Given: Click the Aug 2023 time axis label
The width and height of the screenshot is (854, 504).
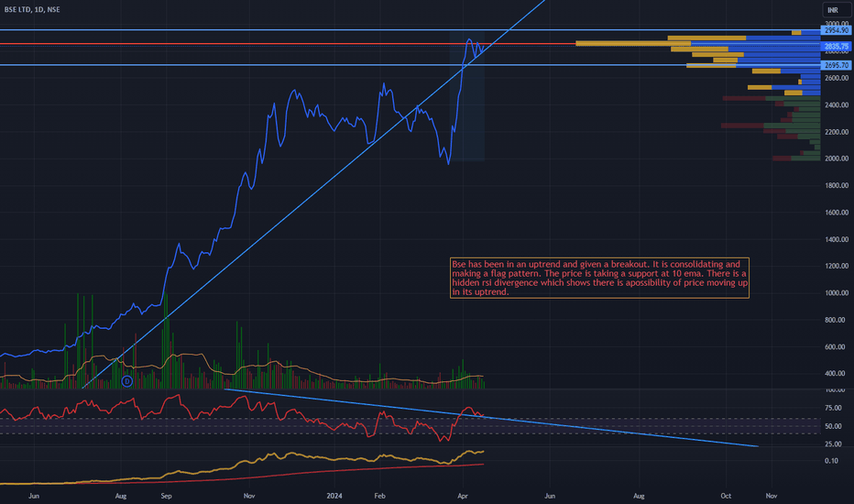Looking at the screenshot, I should pos(121,496).
